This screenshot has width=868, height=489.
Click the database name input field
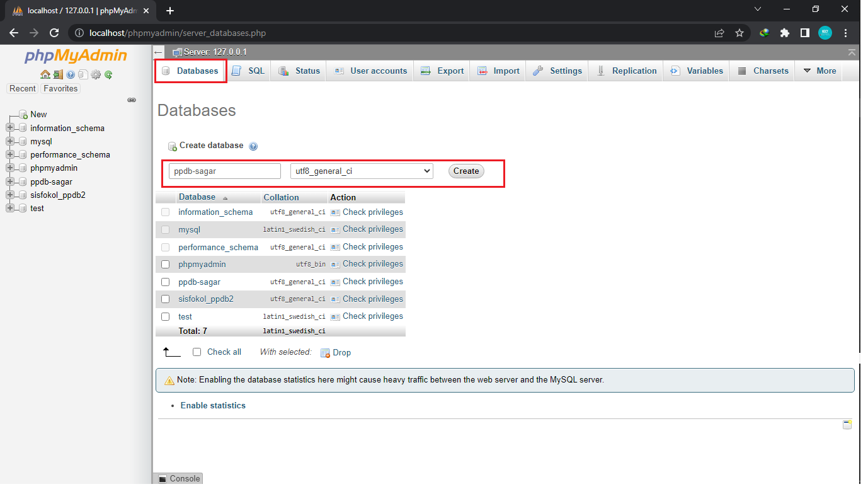(x=225, y=171)
